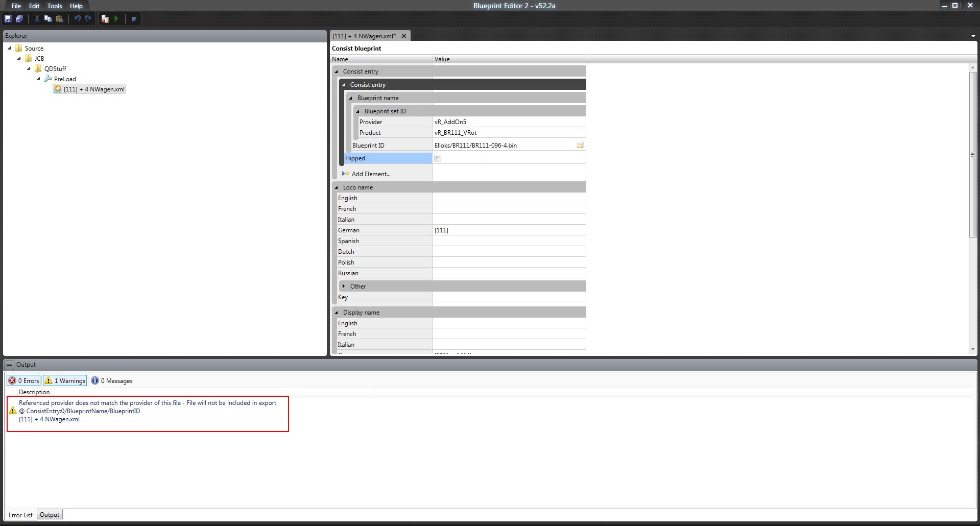Select the provider mismatch warning row
The width and height of the screenshot is (980, 526).
148,411
